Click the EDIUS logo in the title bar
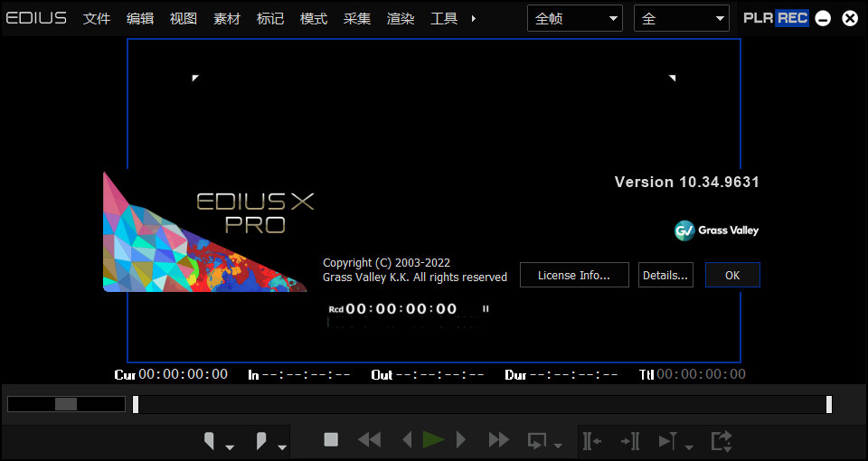Screen dimensions: 868x461 pyautogui.click(x=36, y=18)
